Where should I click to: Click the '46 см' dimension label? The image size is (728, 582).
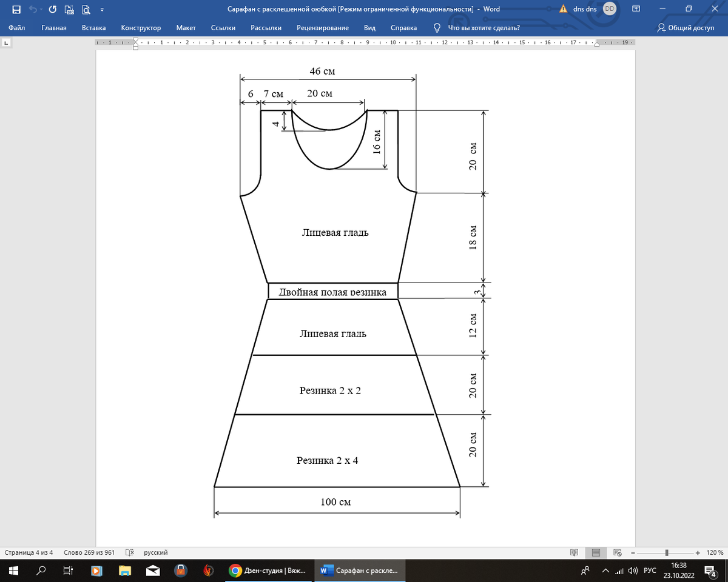point(322,71)
